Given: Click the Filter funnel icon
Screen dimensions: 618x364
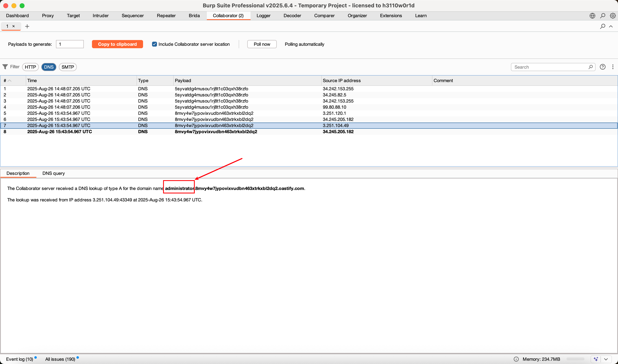Looking at the screenshot, I should (x=5, y=67).
